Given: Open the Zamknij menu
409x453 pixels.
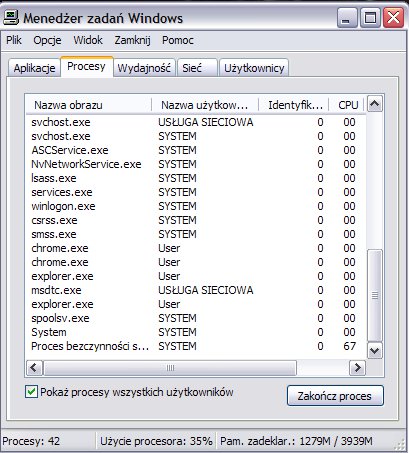Looking at the screenshot, I should click(132, 40).
